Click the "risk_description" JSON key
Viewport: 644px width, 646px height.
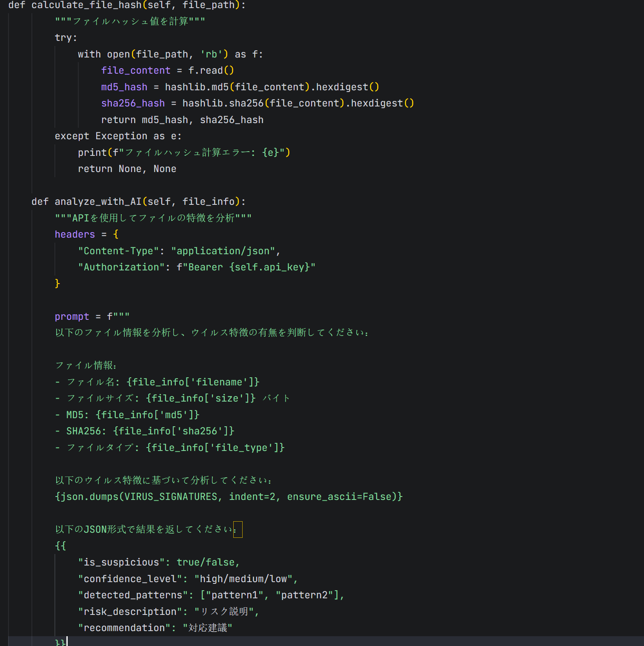pyautogui.click(x=130, y=612)
